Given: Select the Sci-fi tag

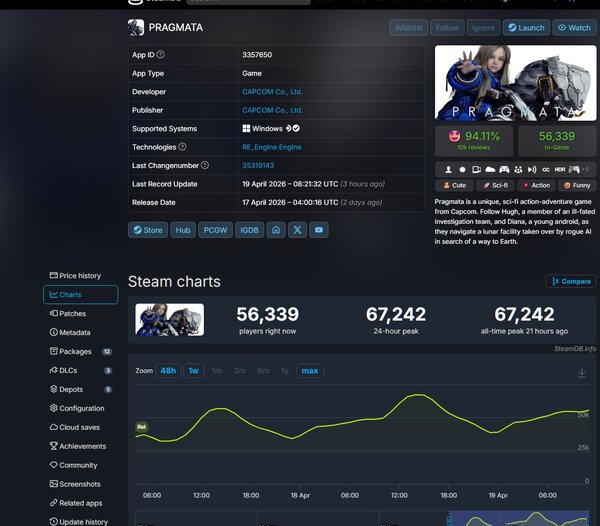Looking at the screenshot, I should [495, 186].
